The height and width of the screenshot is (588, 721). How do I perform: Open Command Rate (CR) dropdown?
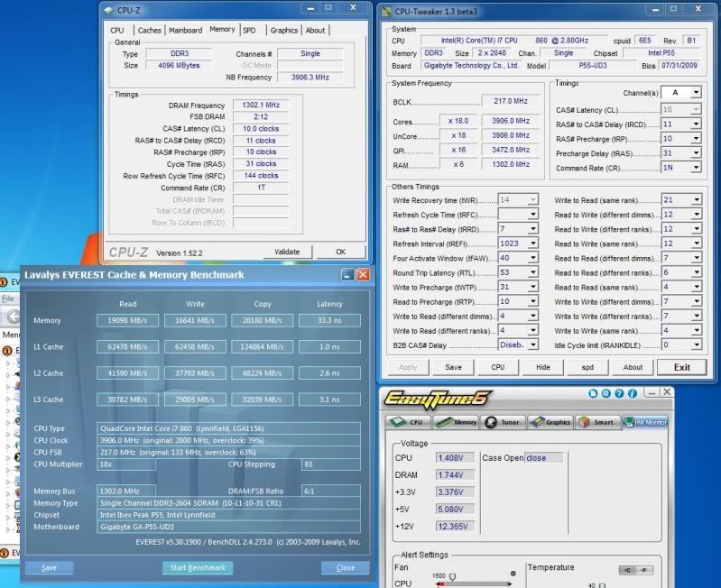696,168
